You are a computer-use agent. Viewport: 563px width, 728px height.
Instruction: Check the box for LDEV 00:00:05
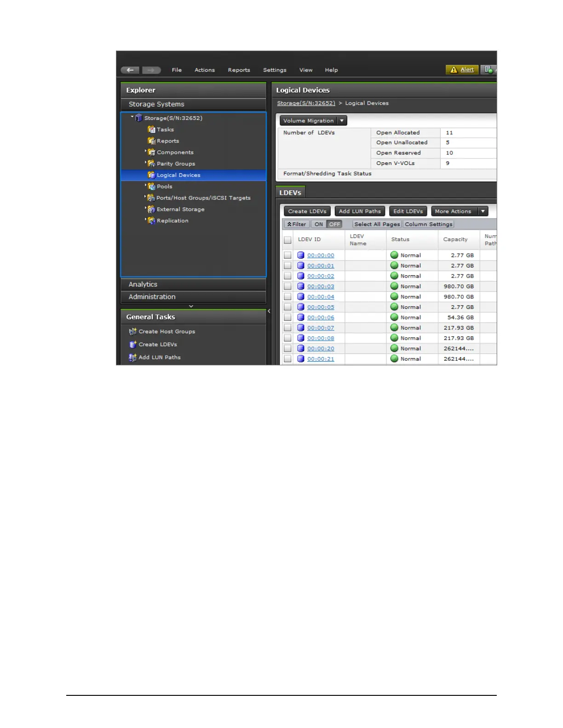pyautogui.click(x=287, y=307)
